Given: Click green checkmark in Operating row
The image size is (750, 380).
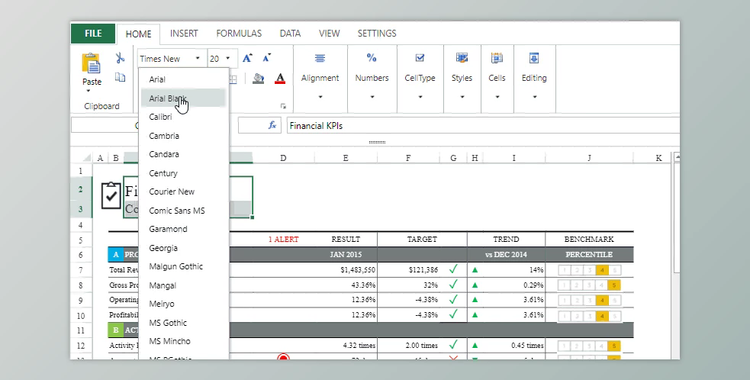Looking at the screenshot, I should (x=453, y=300).
